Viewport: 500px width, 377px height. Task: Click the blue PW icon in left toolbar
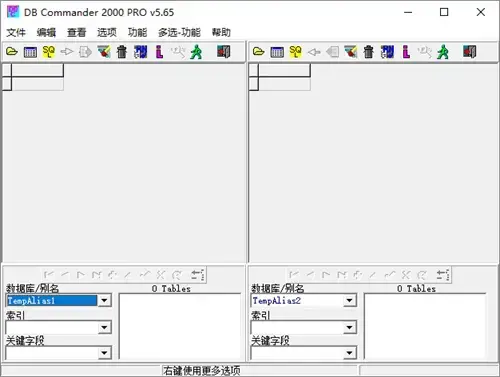141,52
